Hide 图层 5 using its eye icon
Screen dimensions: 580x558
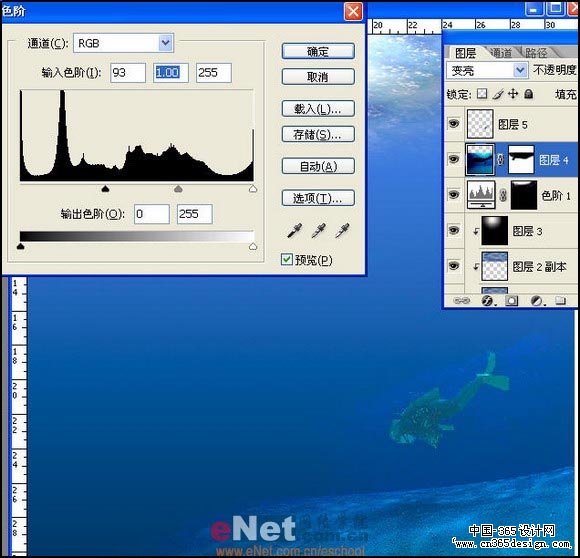coord(453,124)
